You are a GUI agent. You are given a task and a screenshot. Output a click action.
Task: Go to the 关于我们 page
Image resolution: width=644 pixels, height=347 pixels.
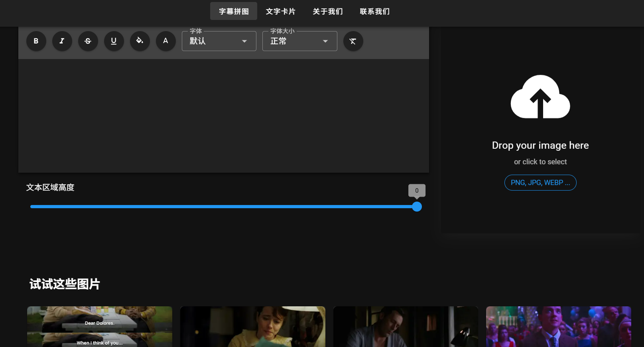pos(328,11)
